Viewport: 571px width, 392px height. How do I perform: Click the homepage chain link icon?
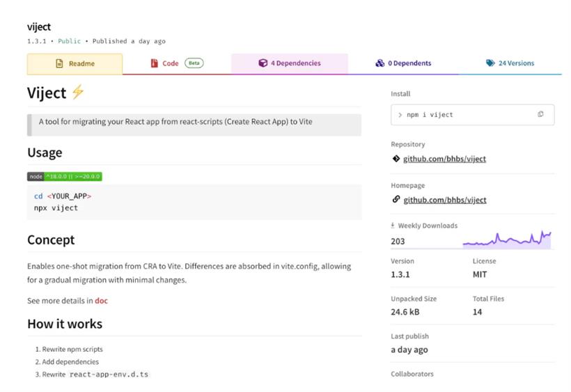click(x=396, y=199)
